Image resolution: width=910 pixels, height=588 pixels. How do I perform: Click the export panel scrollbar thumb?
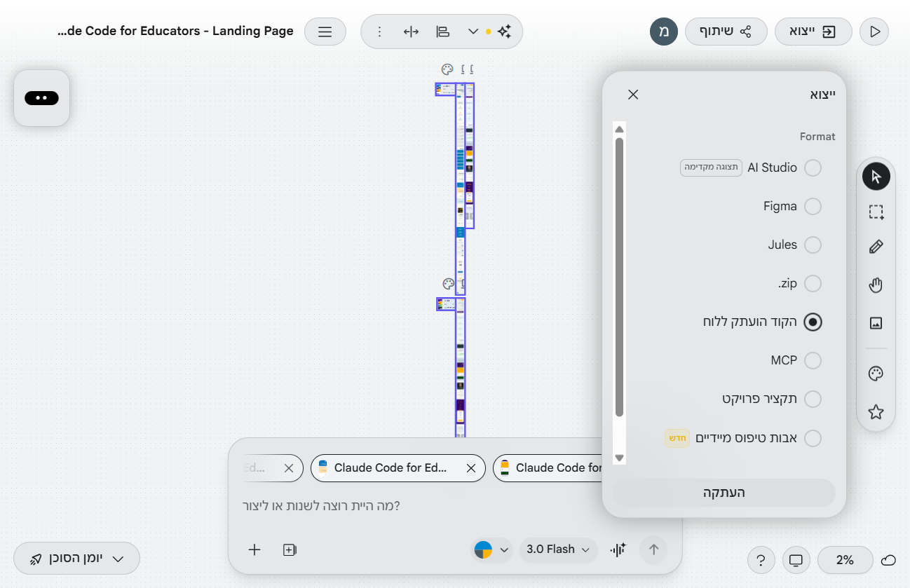click(619, 277)
